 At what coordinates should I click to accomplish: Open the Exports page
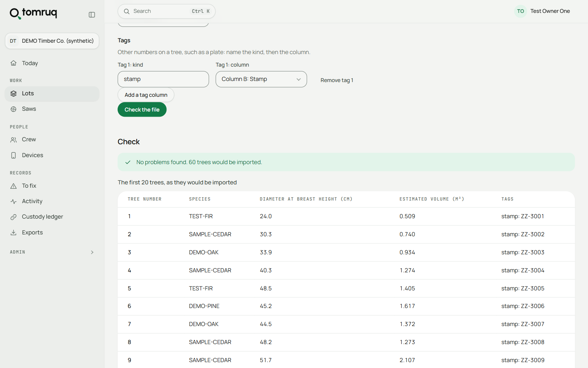click(52, 233)
